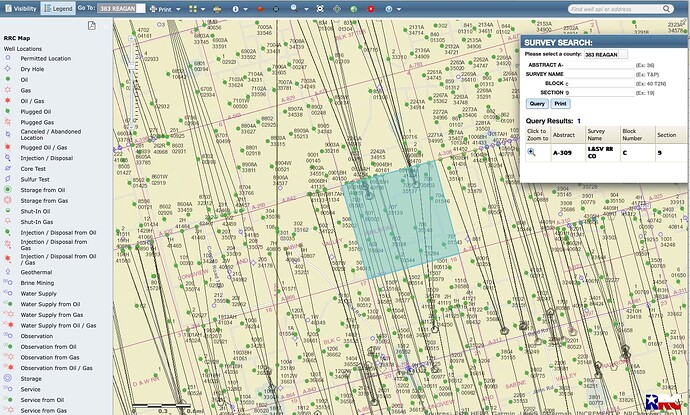Click the 'Brine Mining' legend label
Screen dimensions: 690x415
[x=37, y=283]
